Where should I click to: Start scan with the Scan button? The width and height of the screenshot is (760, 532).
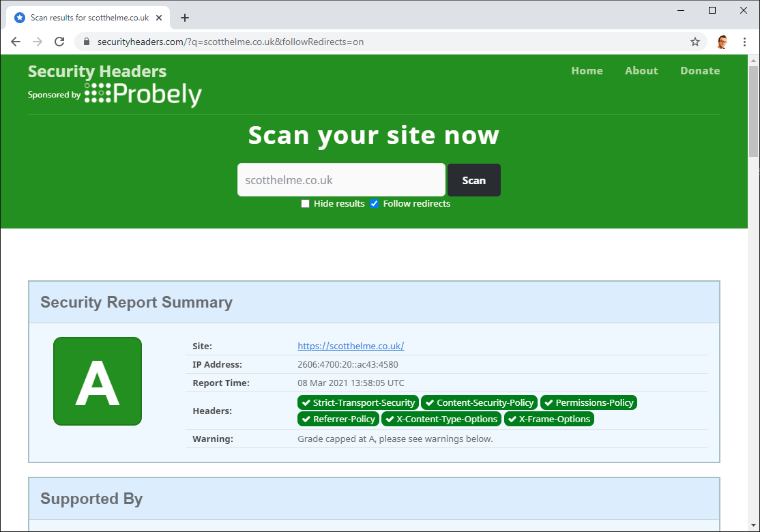[x=474, y=180]
